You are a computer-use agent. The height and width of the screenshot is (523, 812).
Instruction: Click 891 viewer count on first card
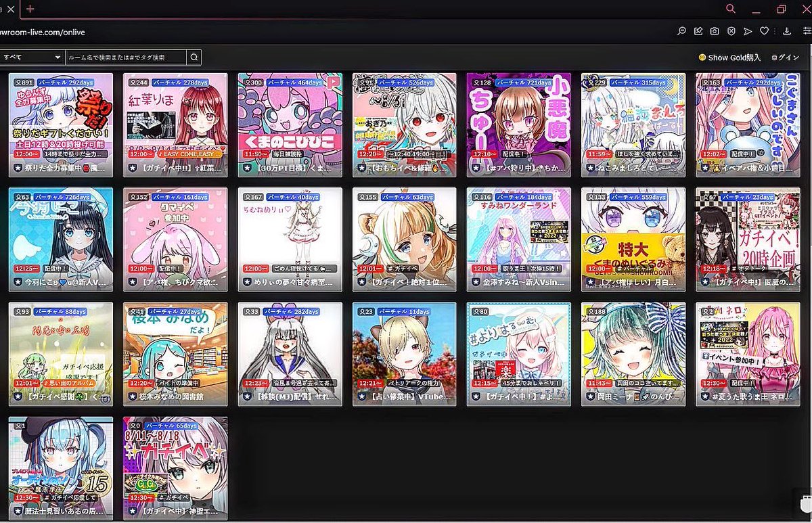coord(24,83)
